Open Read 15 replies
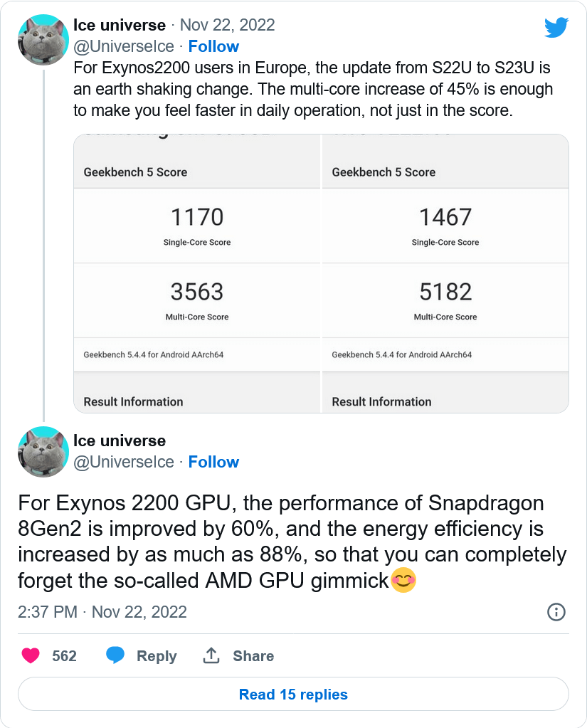 coord(293,694)
